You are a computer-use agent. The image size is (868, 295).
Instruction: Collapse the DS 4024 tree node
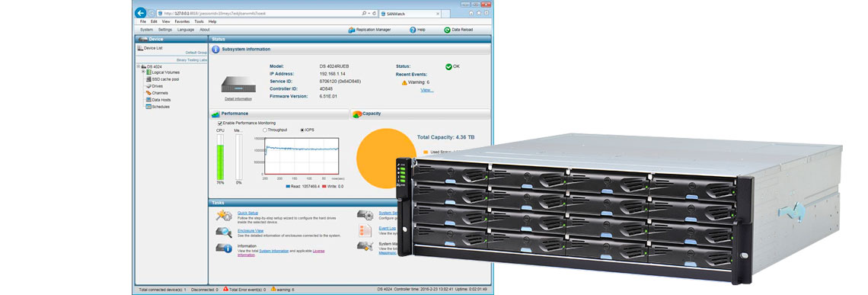139,66
